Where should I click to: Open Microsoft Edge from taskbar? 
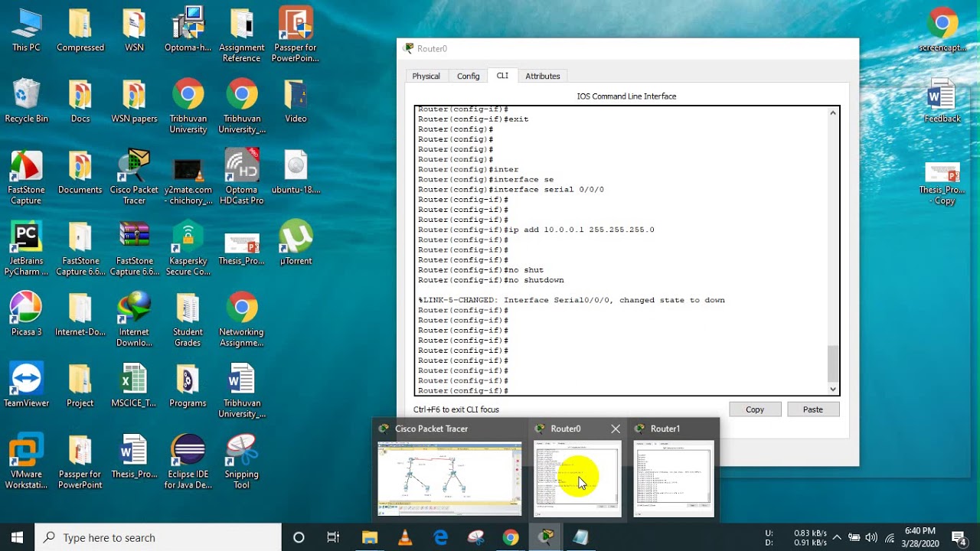(x=440, y=537)
